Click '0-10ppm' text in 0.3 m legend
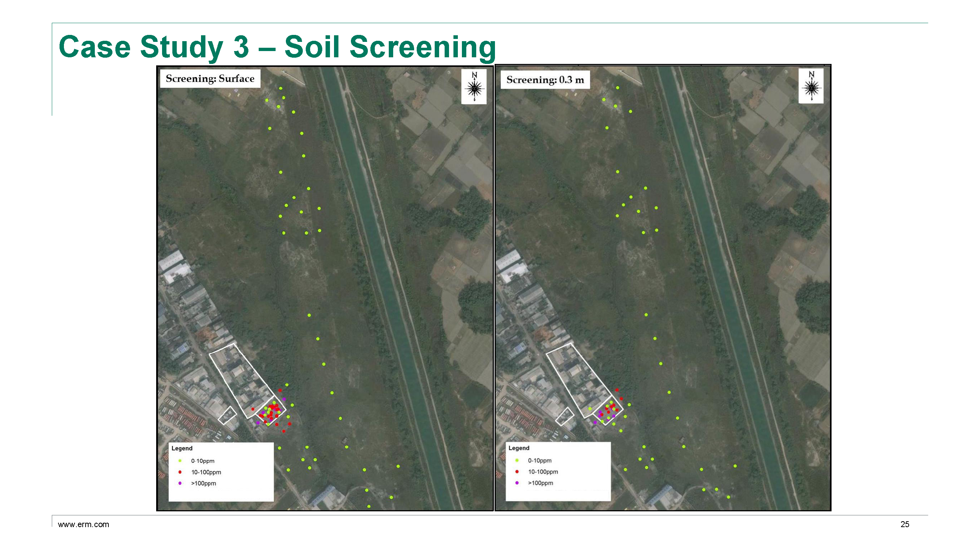Viewport: 980px width, 551px height. click(x=540, y=461)
